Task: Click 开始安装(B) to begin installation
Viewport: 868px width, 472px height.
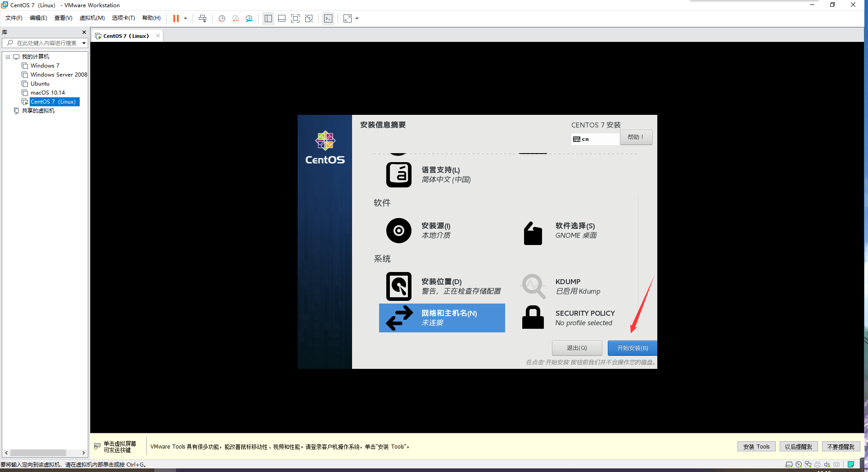Action: pos(632,348)
